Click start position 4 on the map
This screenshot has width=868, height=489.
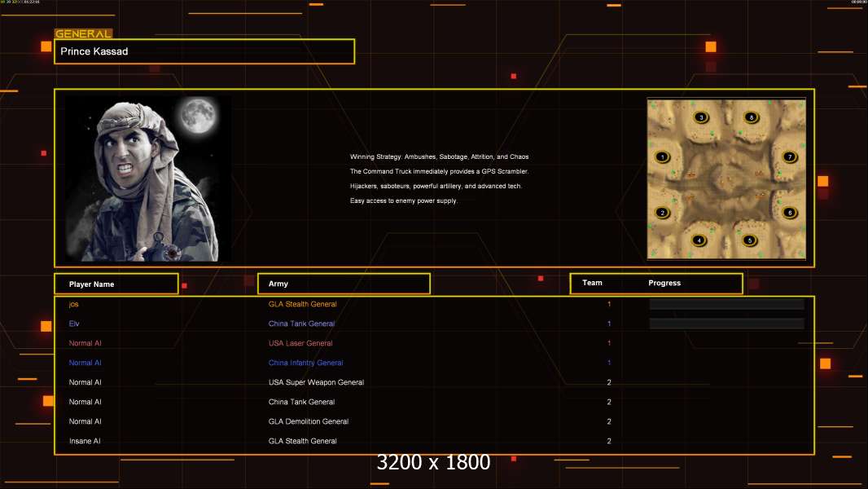point(699,240)
